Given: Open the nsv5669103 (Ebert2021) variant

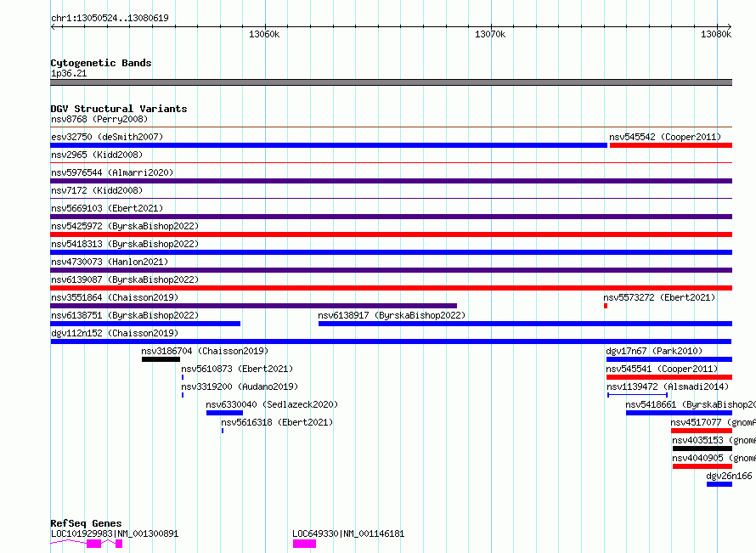Looking at the screenshot, I should pyautogui.click(x=107, y=208).
